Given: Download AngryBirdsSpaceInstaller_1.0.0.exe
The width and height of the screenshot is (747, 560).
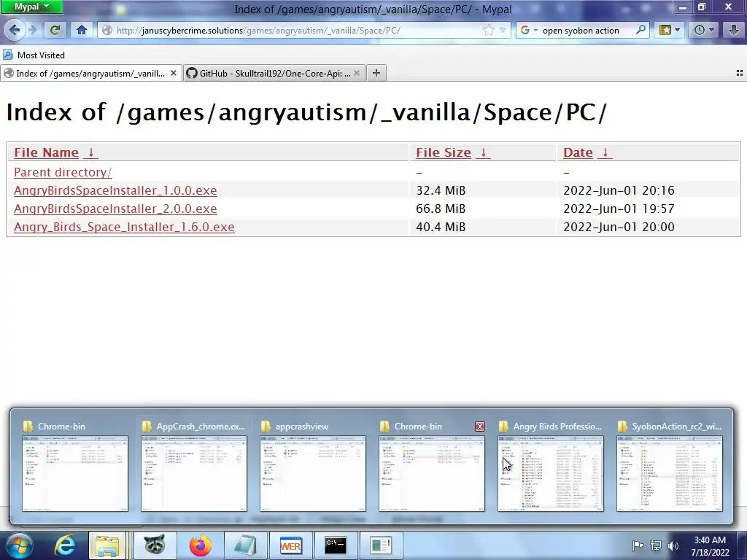Looking at the screenshot, I should tap(115, 190).
